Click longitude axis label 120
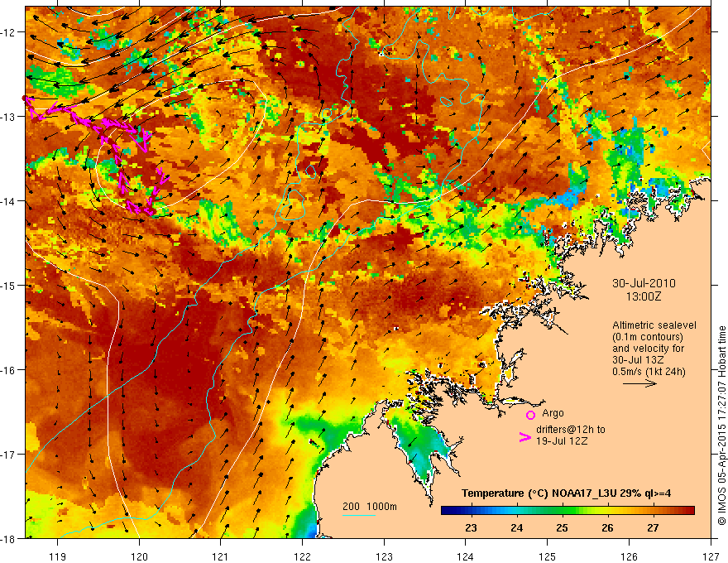The height and width of the screenshot is (563, 728). pyautogui.click(x=139, y=556)
